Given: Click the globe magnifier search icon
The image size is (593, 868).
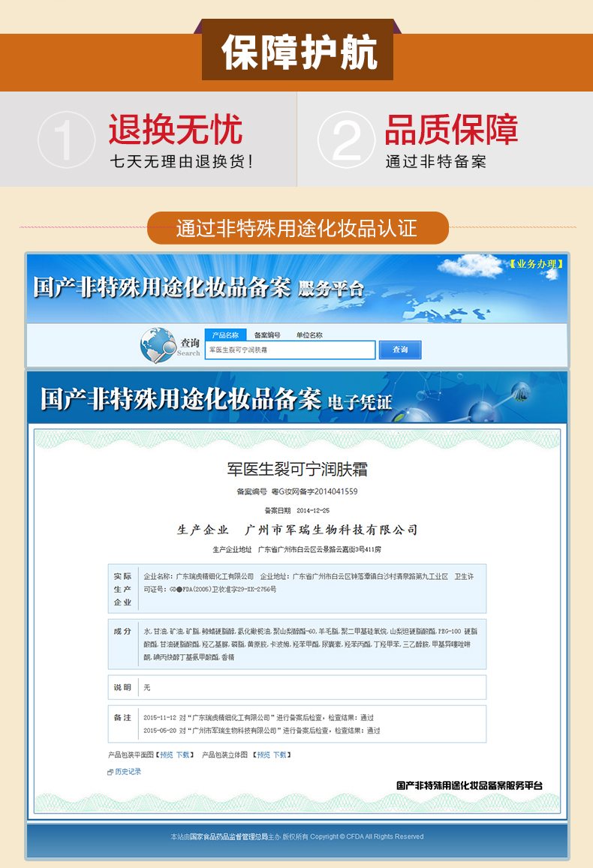Looking at the screenshot, I should 158,345.
